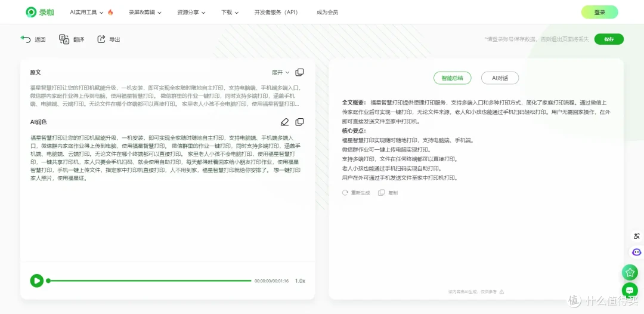
Task: Click the green 保存 save button
Action: pyautogui.click(x=609, y=39)
